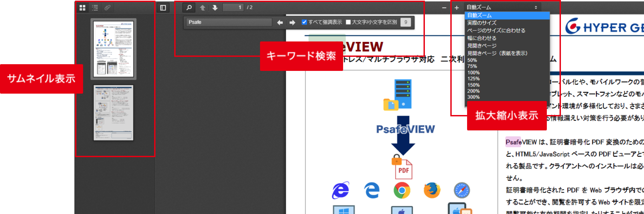Select 幅に合わせる zoom option
This screenshot has height=214, width=644.
[x=507, y=38]
